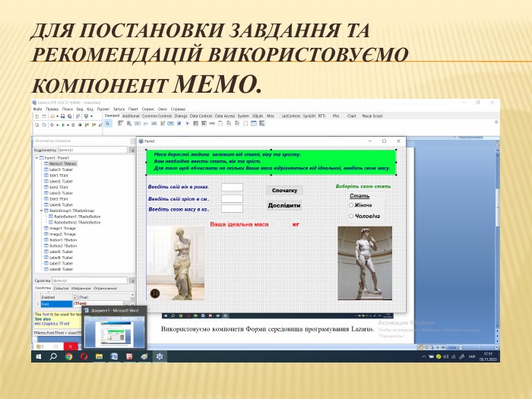Click the Спочатку button on the form
Screen dimensions: 532x399
tap(284, 190)
